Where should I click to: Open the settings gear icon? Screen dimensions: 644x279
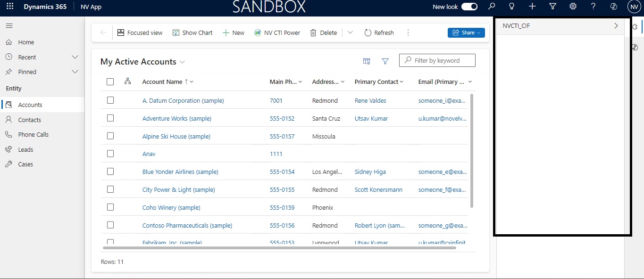coord(573,7)
